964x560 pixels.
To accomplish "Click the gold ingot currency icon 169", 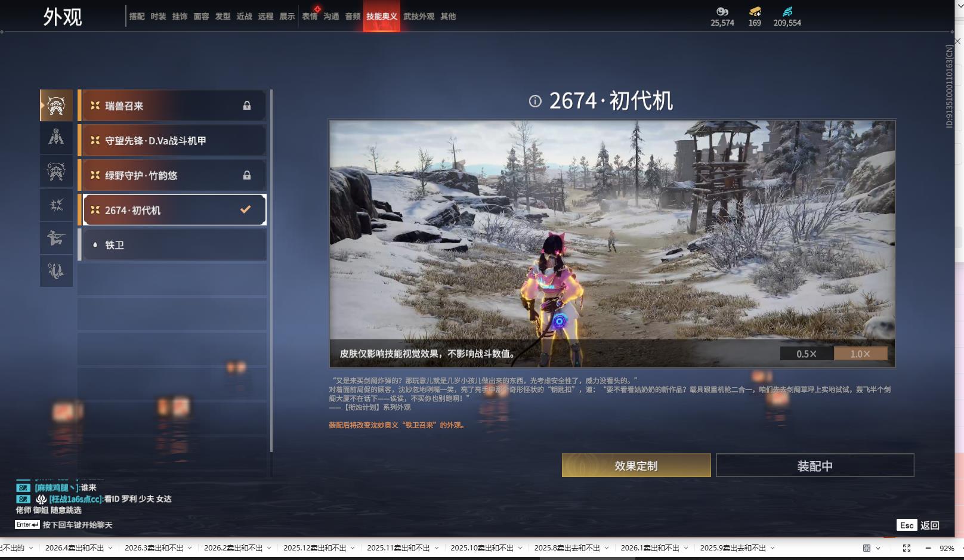I will coord(755,11).
